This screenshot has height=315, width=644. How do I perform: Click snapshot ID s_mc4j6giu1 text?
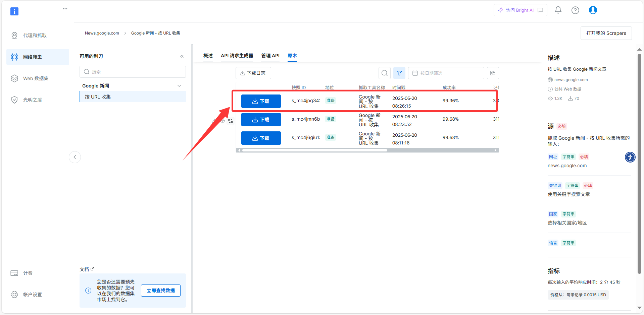pos(306,137)
